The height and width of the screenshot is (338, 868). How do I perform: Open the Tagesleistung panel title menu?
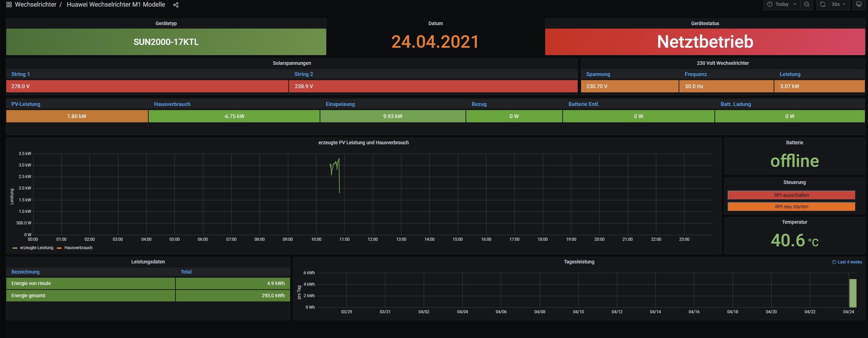point(579,262)
